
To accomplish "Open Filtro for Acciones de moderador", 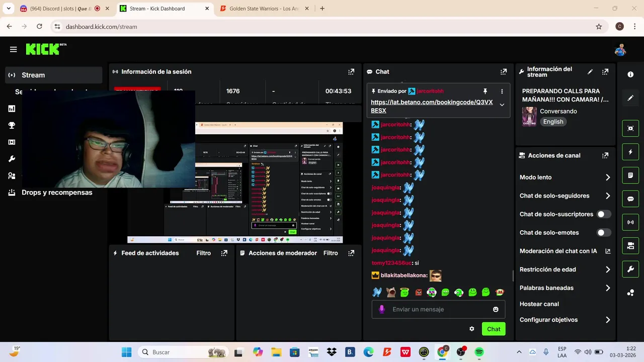I will pos(331,253).
